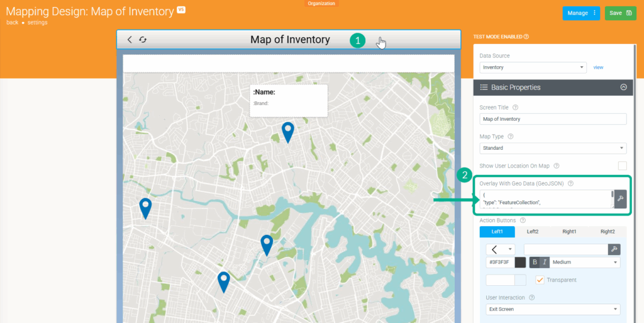This screenshot has height=323, width=644.
Task: Click the help icon next to User Interaction
Action: click(x=532, y=298)
